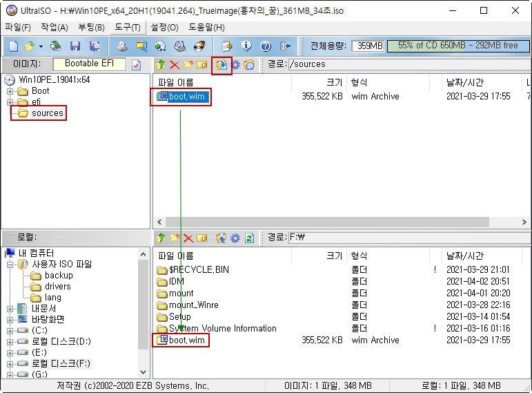Click the Mount to Virtual Drive icon

tap(180, 46)
